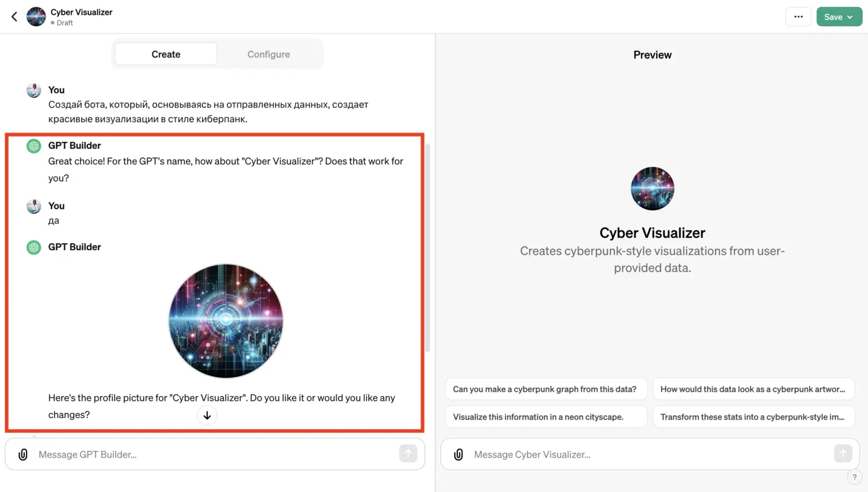Open the three-dots more options menu
The height and width of the screenshot is (492, 868).
798,17
